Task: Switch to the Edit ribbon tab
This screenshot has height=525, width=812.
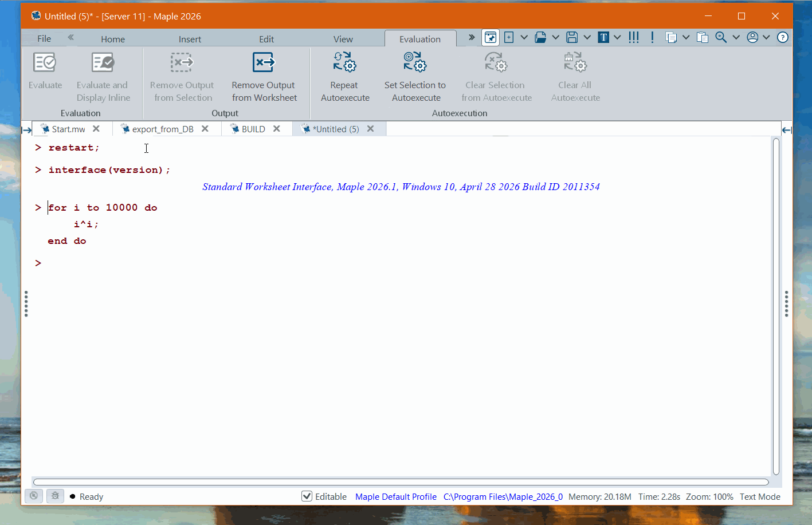Action: [x=266, y=39]
